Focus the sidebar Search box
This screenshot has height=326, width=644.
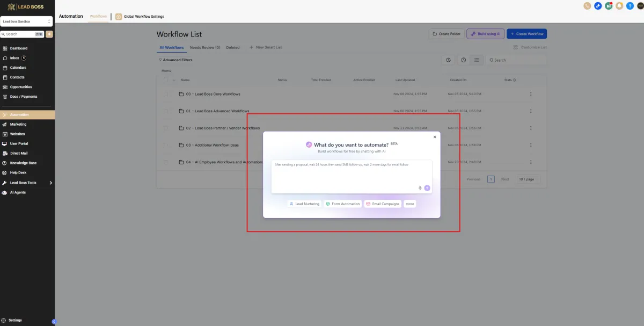[x=23, y=34]
